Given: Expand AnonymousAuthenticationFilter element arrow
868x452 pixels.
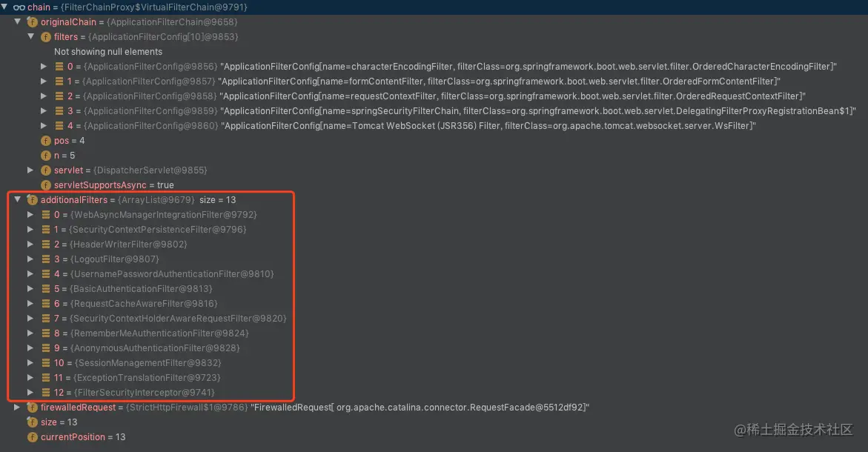Looking at the screenshot, I should coord(31,348).
